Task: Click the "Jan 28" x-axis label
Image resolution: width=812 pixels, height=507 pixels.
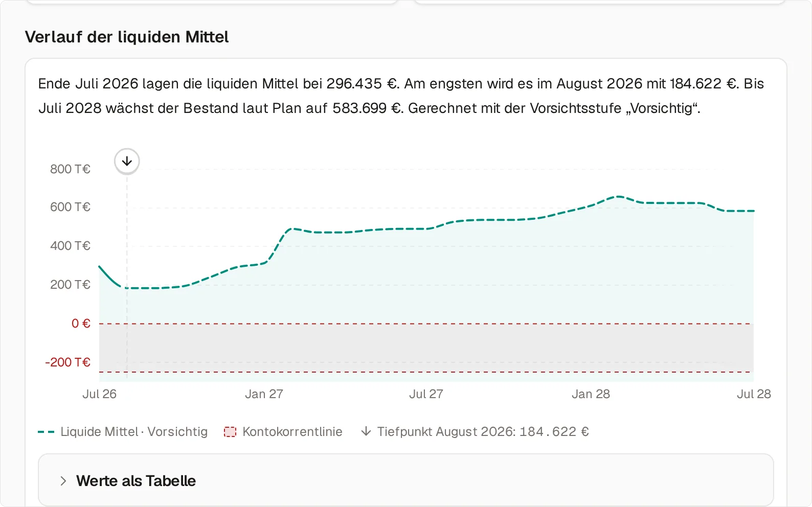Action: coord(591,394)
